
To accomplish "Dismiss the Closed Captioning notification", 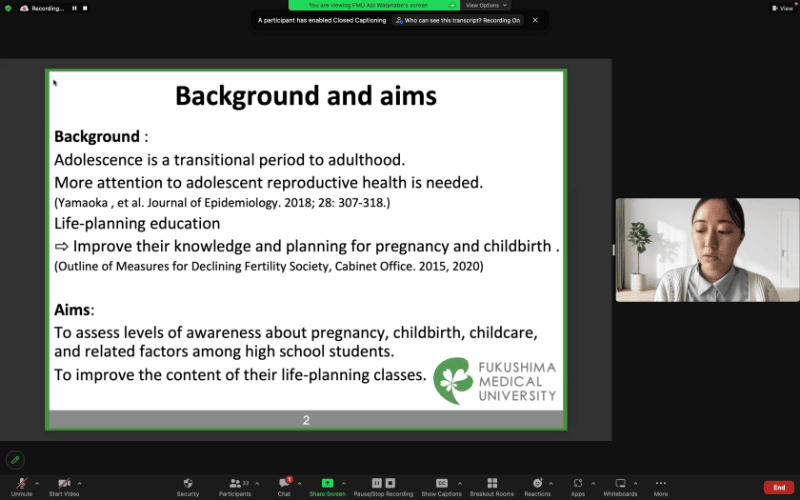I will tap(535, 20).
